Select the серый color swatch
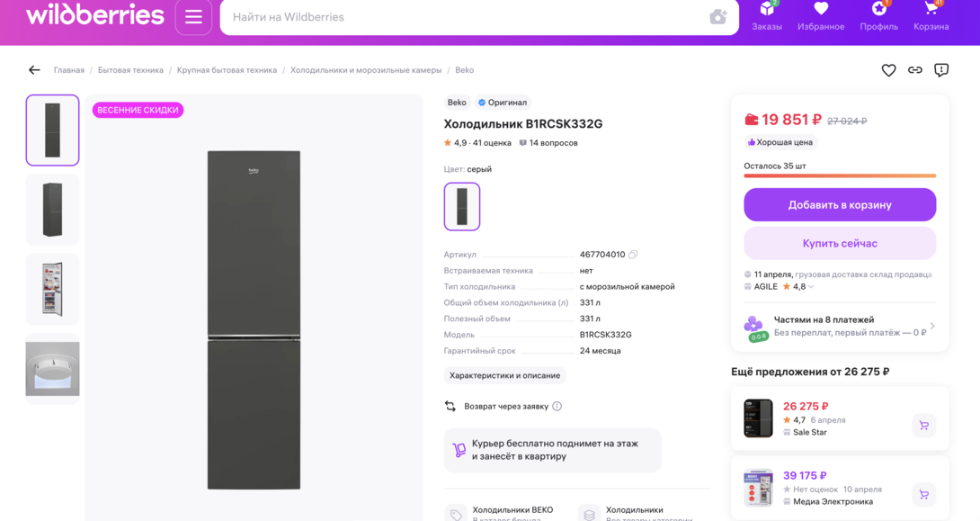Viewport: 980px width, 521px height. 462,206
